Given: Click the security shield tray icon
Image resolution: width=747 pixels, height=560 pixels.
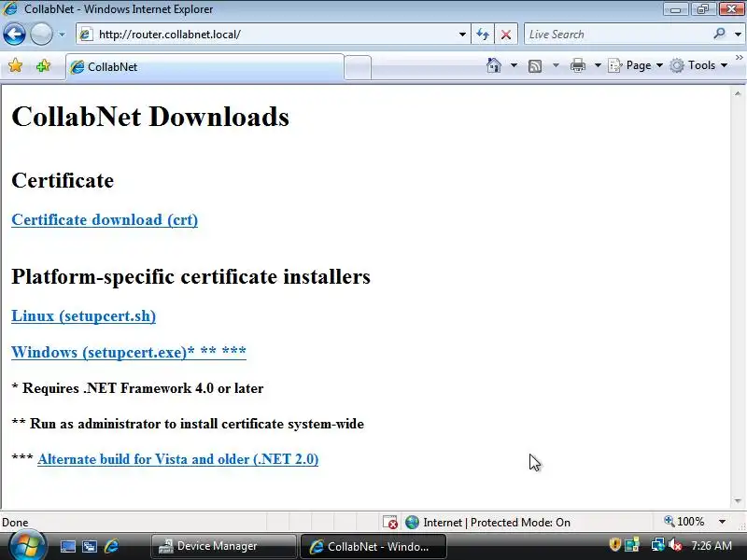Looking at the screenshot, I should click(x=614, y=544).
